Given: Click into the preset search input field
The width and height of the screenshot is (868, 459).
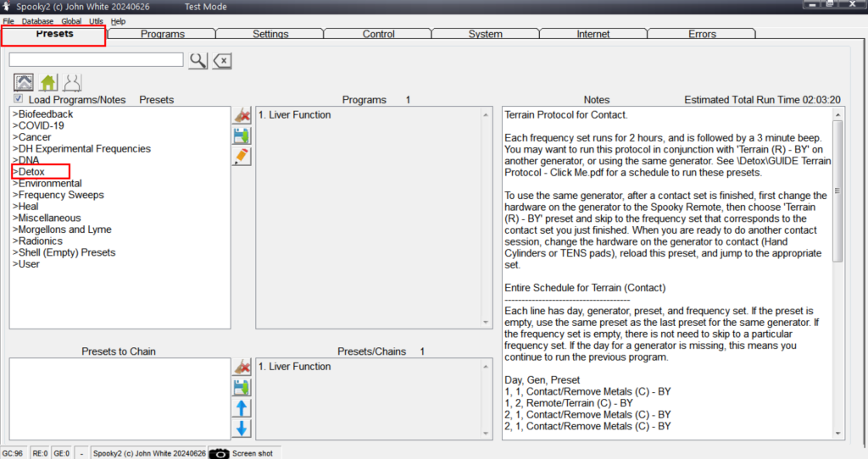Looking at the screenshot, I should (96, 59).
